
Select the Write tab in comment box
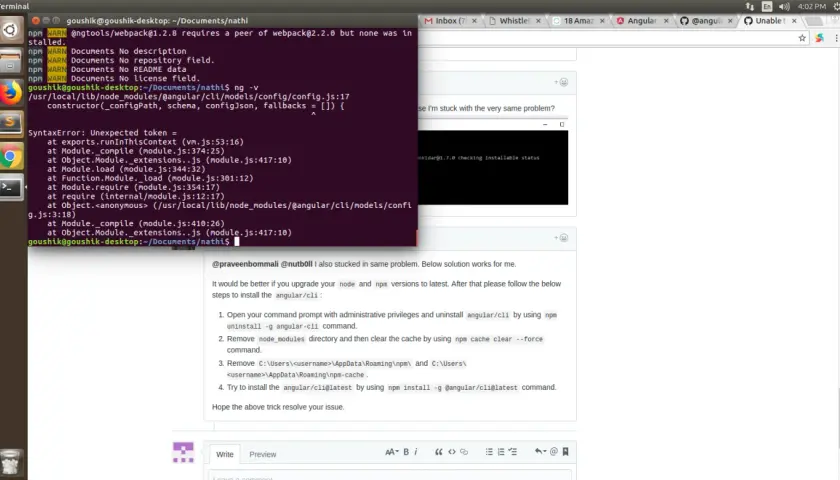224,454
